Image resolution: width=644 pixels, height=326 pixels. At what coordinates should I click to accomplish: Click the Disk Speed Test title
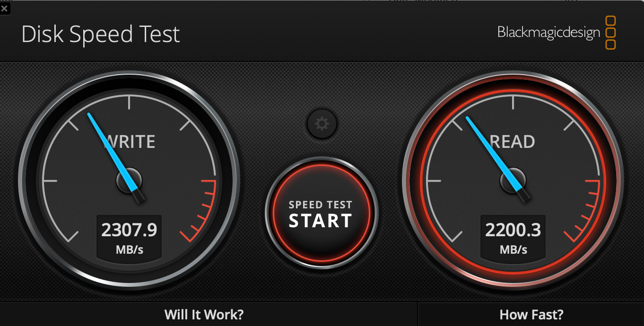point(101,34)
